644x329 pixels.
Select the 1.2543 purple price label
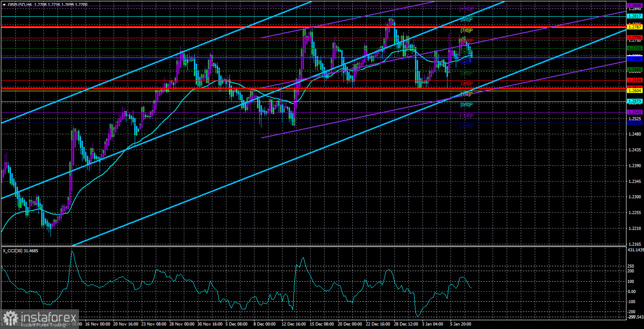(x=635, y=112)
